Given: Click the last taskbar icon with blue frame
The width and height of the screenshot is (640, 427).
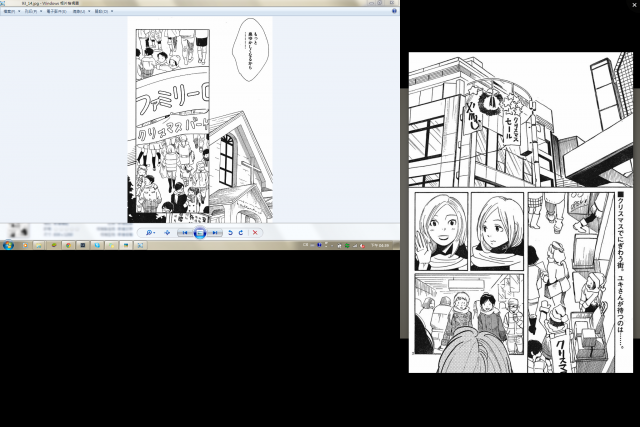Looking at the screenshot, I should pyautogui.click(x=140, y=245).
